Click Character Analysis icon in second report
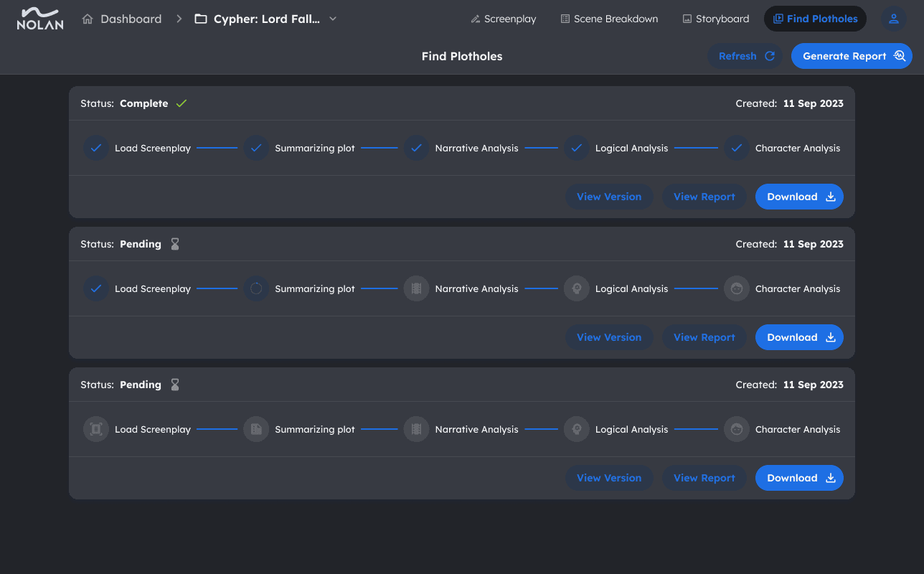Image resolution: width=924 pixels, height=574 pixels. (x=736, y=289)
